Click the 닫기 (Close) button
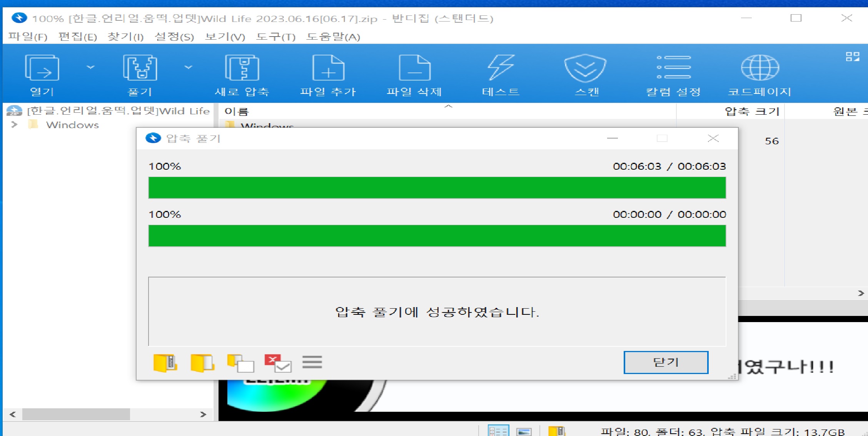 point(666,362)
